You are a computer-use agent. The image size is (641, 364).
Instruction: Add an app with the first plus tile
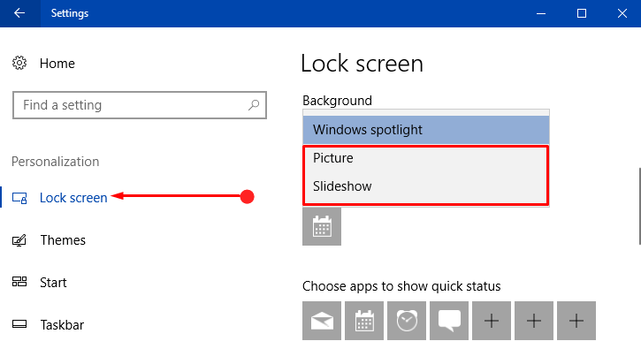[x=492, y=321]
